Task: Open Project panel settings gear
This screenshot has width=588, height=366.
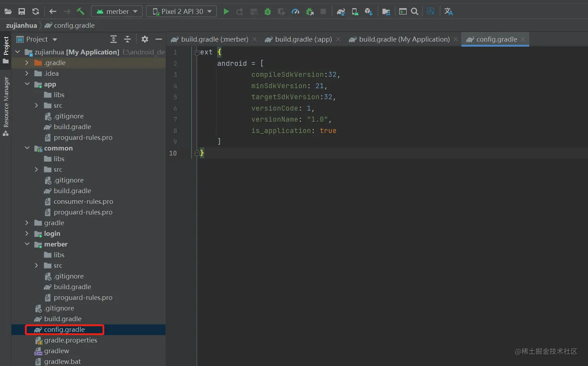Action: (145, 39)
